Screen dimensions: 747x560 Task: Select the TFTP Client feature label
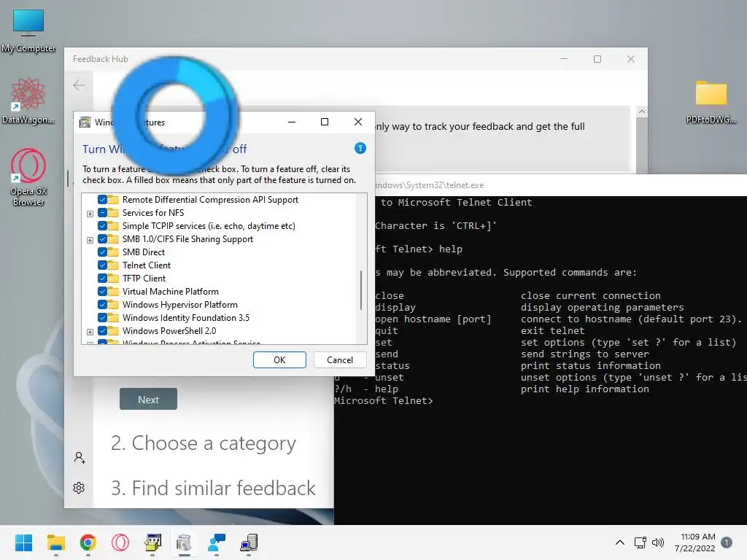coord(144,278)
